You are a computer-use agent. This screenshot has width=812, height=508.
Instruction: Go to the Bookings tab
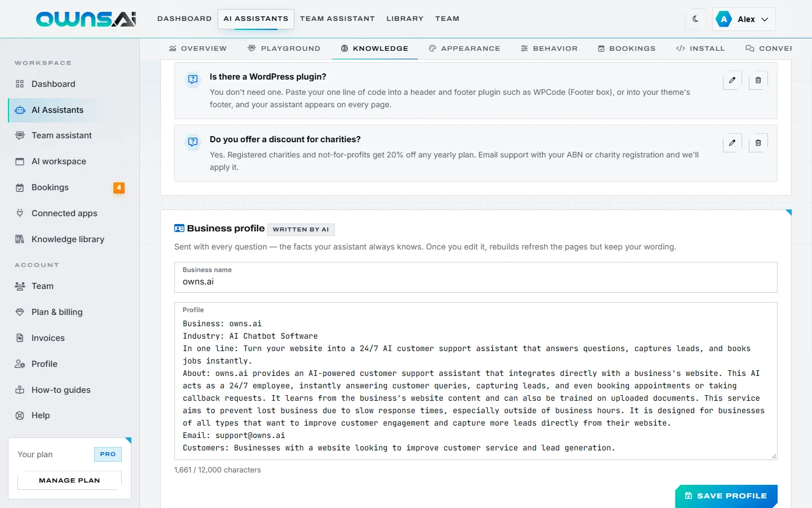(x=626, y=49)
